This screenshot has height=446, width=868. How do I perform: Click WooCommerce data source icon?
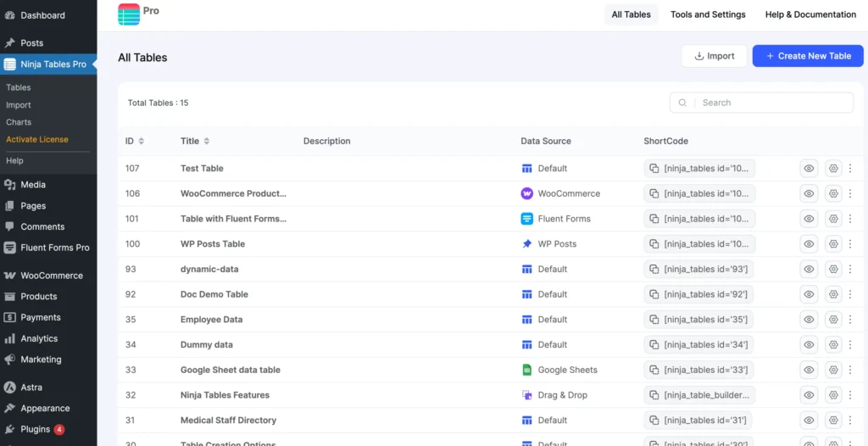coord(527,193)
